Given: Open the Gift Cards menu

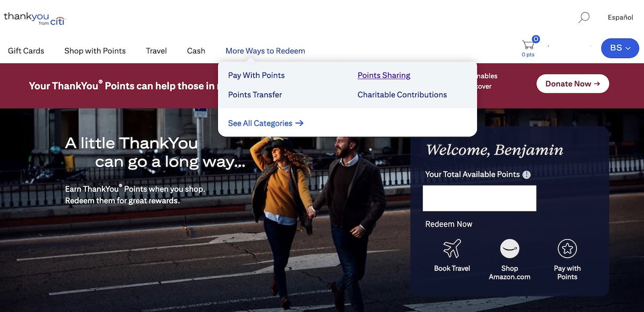Looking at the screenshot, I should coord(26,51).
